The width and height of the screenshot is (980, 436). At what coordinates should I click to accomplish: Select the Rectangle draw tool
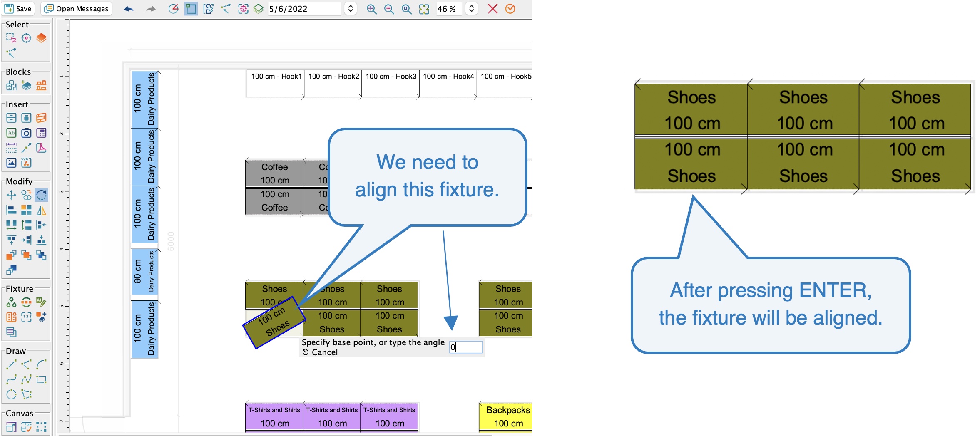coord(41,379)
